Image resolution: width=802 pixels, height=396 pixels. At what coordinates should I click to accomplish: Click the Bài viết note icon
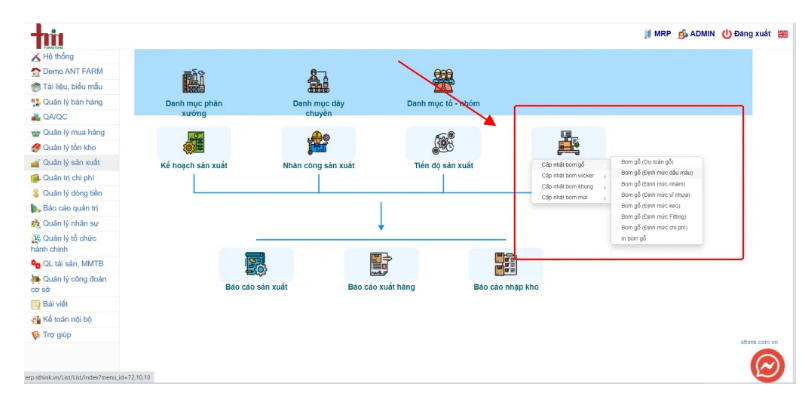coord(36,304)
